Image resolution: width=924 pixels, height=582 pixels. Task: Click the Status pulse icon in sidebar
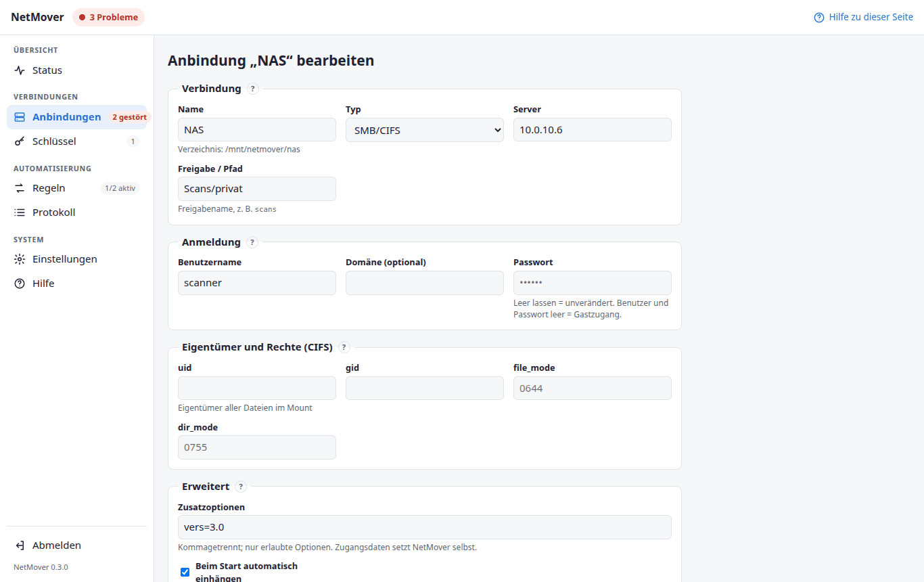coord(20,70)
